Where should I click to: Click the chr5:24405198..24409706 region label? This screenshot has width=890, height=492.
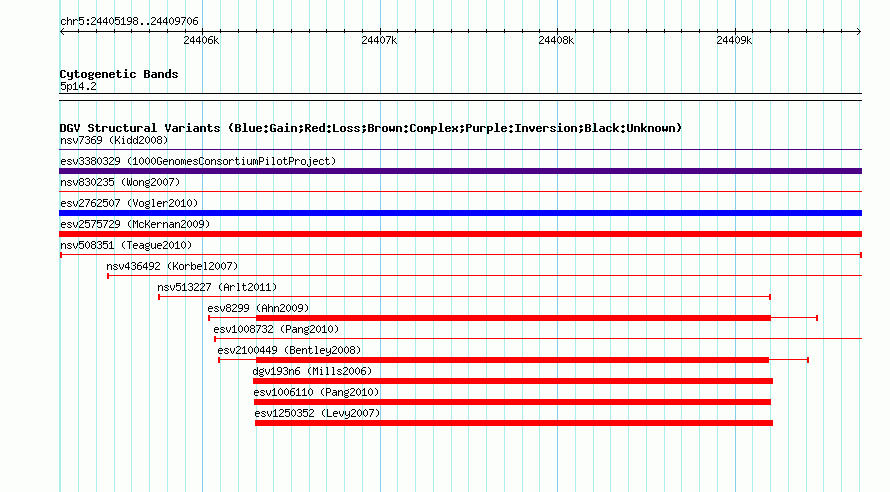click(x=129, y=22)
